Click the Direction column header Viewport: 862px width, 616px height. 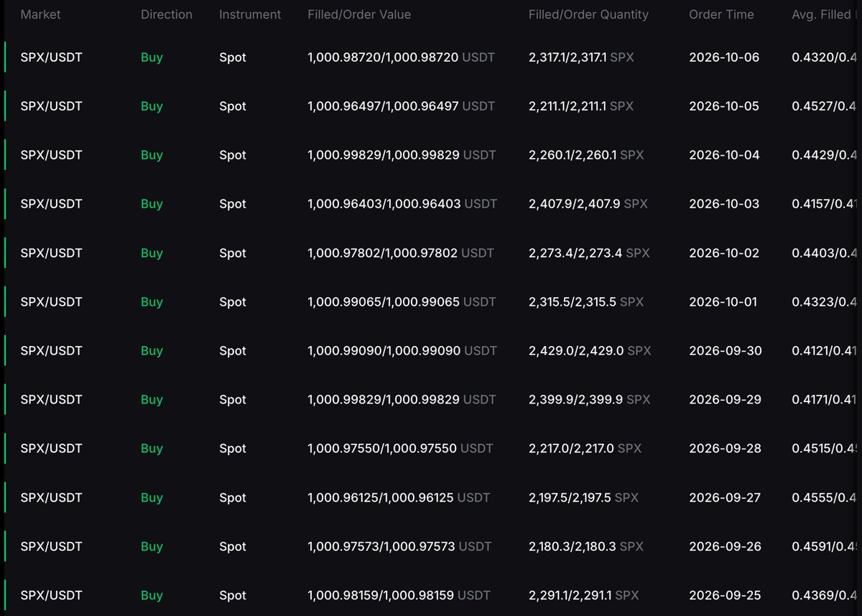click(167, 14)
